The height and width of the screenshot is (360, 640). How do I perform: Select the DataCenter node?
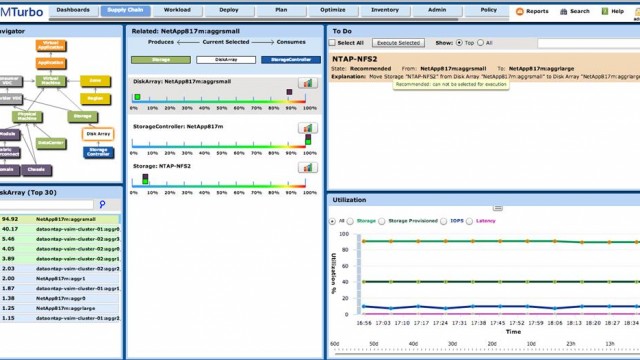pyautogui.click(x=51, y=143)
